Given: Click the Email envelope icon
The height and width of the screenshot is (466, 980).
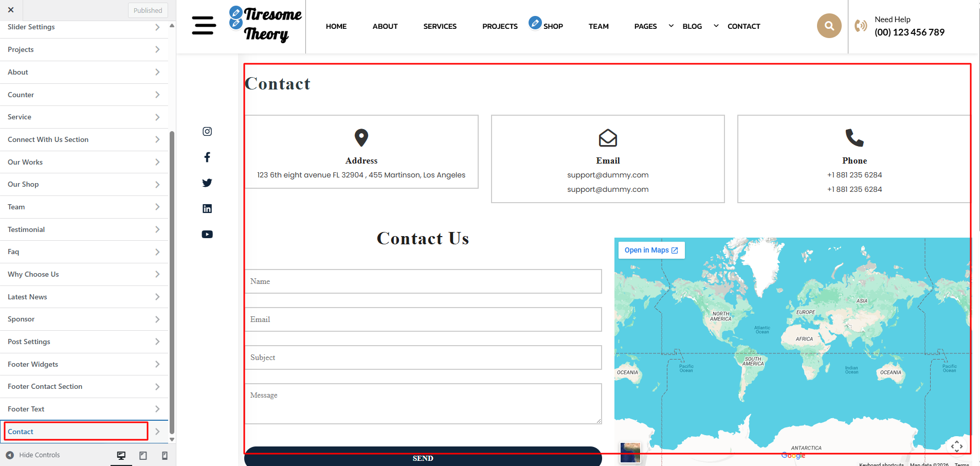Looking at the screenshot, I should pyautogui.click(x=608, y=138).
